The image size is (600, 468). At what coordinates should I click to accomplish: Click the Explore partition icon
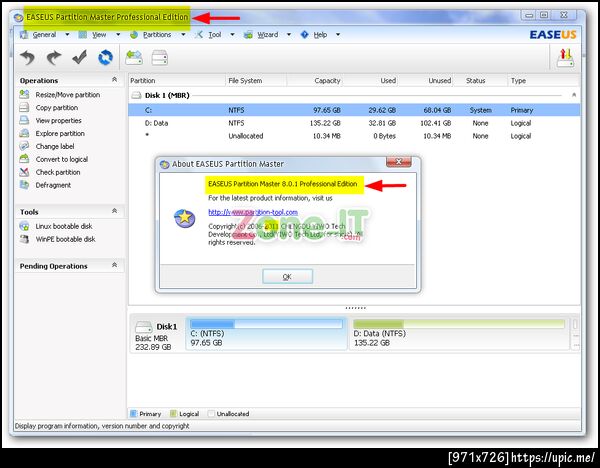[x=24, y=133]
